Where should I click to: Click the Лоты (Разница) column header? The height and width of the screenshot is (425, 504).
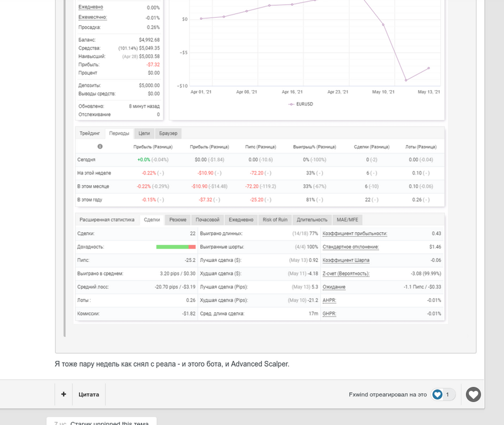[421, 147]
